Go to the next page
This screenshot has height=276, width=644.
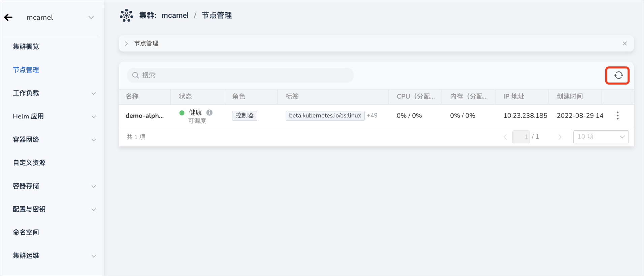560,137
